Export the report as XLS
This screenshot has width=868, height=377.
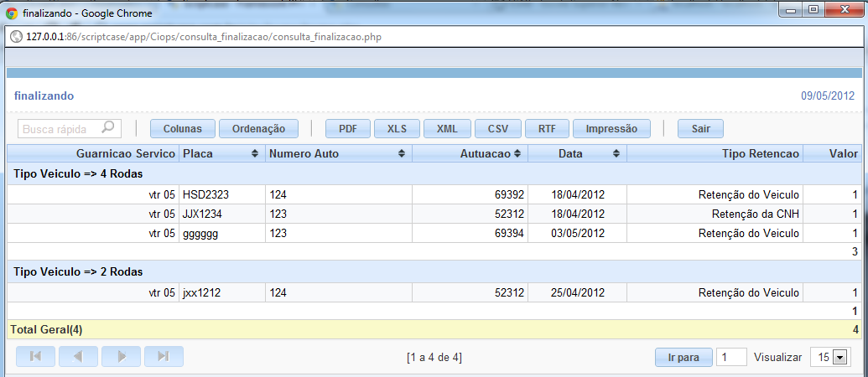[397, 129]
